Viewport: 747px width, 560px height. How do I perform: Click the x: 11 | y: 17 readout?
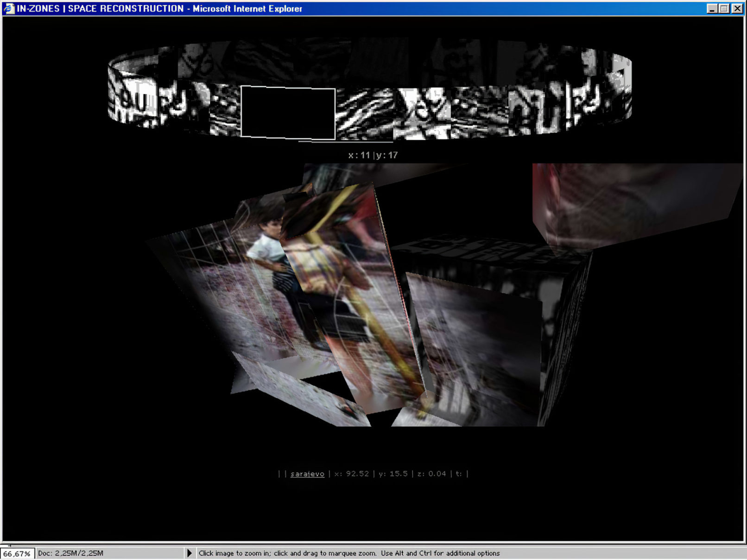[x=373, y=155]
